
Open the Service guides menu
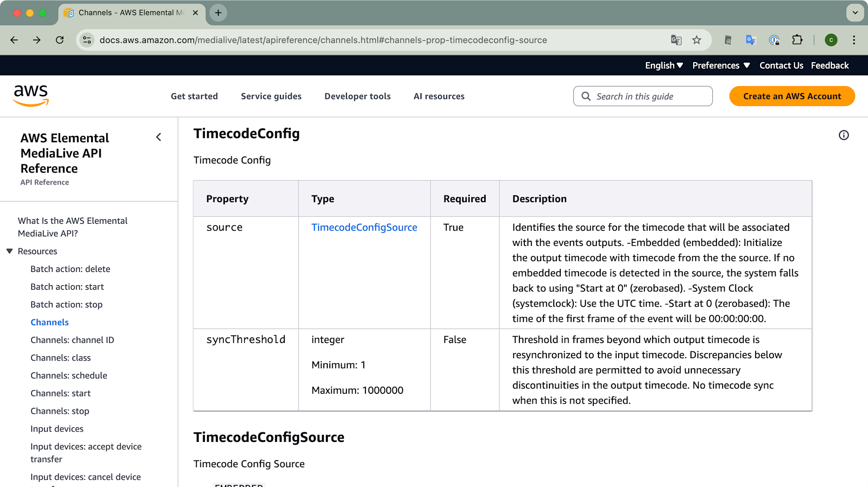point(271,96)
